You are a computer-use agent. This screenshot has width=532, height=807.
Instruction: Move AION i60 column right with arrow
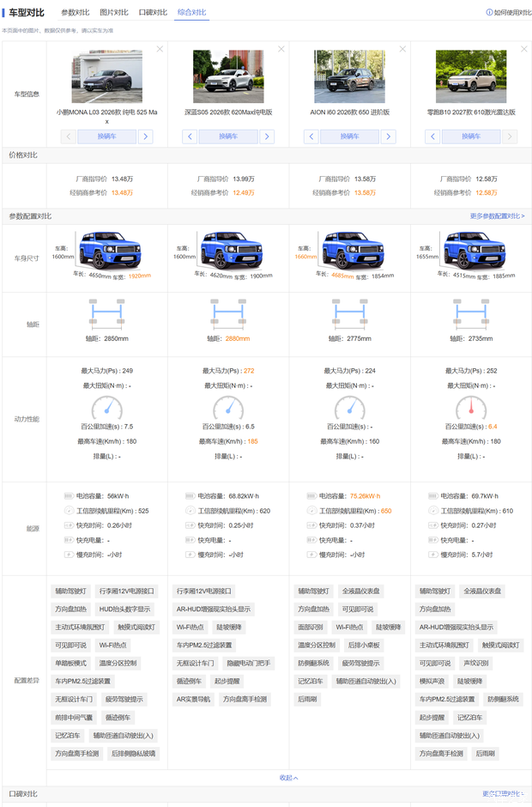[389, 137]
